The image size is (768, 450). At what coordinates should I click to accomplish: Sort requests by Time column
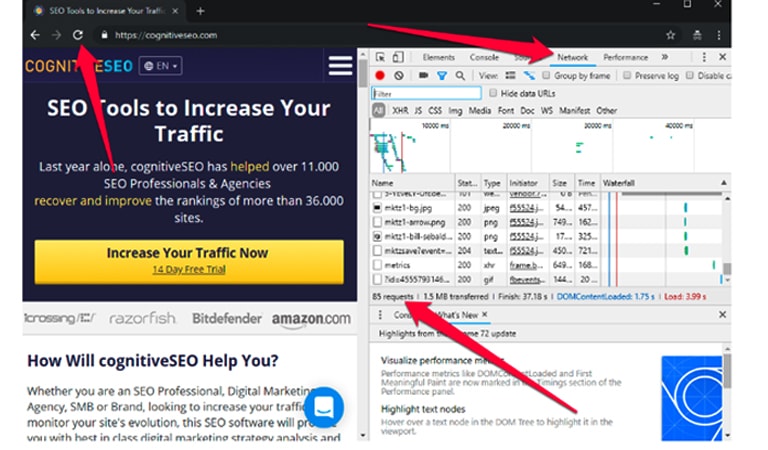pos(586,183)
